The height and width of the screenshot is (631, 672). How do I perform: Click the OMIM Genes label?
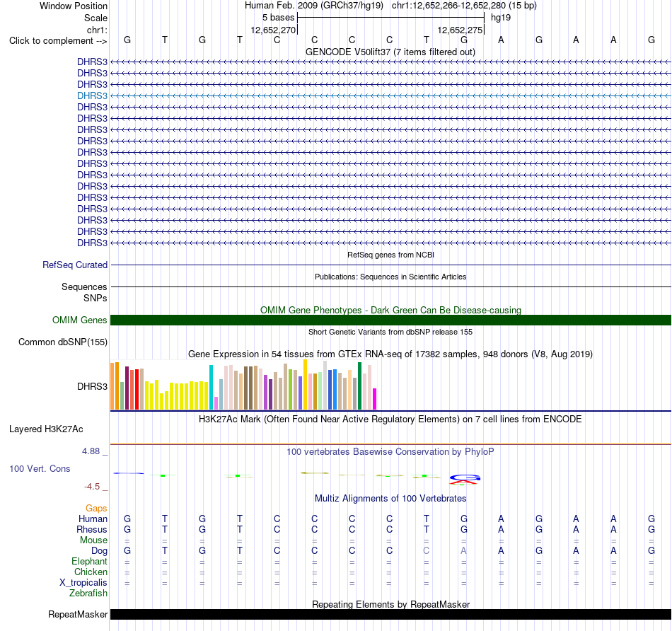tap(80, 320)
